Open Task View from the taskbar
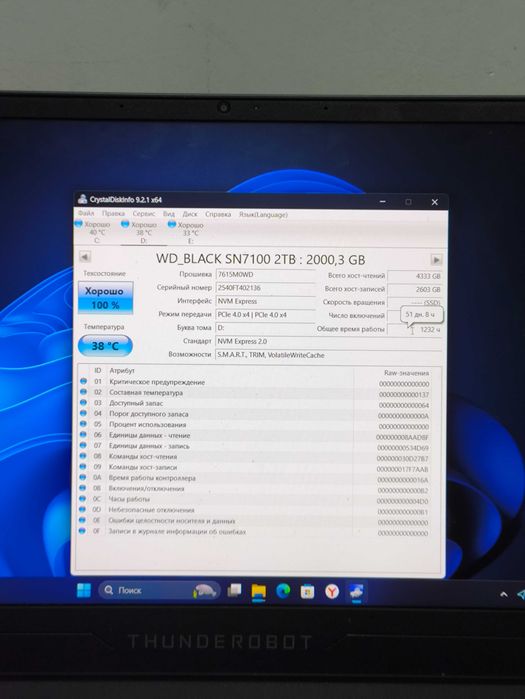 point(234,591)
